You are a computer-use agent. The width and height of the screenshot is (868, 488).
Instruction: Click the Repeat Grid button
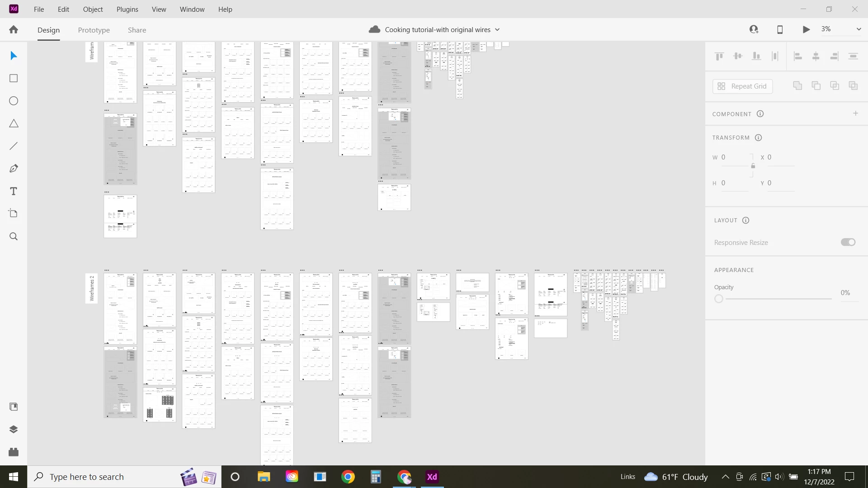742,86
